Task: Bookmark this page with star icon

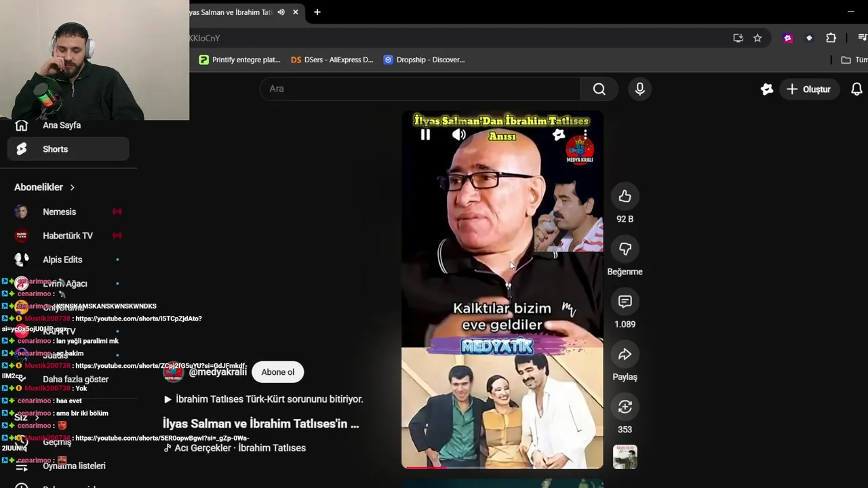Action: pos(757,38)
